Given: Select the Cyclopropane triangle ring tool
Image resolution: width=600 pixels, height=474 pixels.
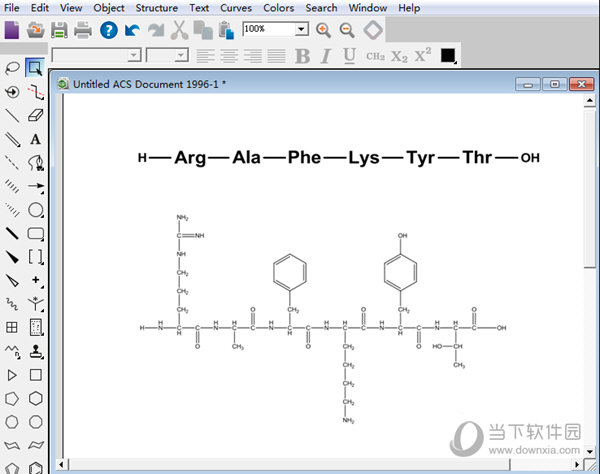Looking at the screenshot, I should click(12, 375).
